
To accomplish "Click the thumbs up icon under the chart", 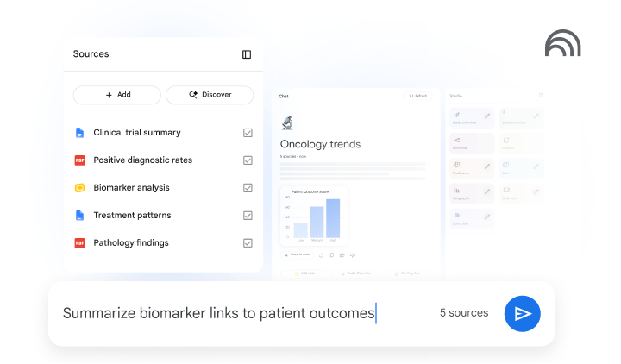I will point(342,255).
